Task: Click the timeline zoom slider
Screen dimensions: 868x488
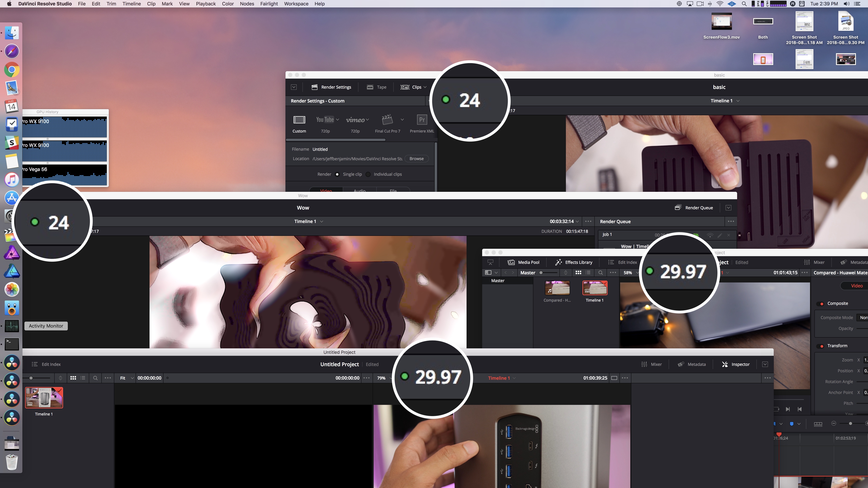Action: 851,424
